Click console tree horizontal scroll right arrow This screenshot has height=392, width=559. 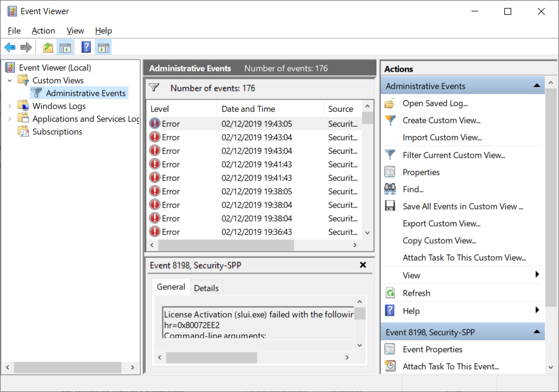coord(132,367)
